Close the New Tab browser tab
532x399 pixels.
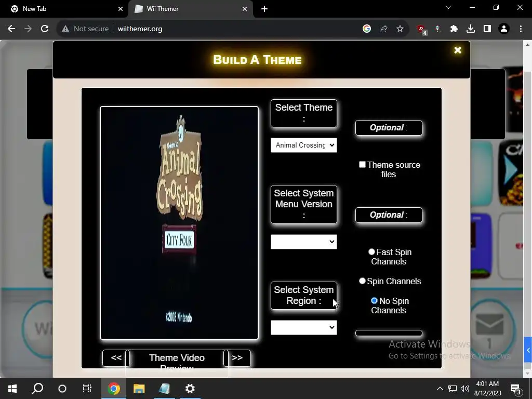120,9
